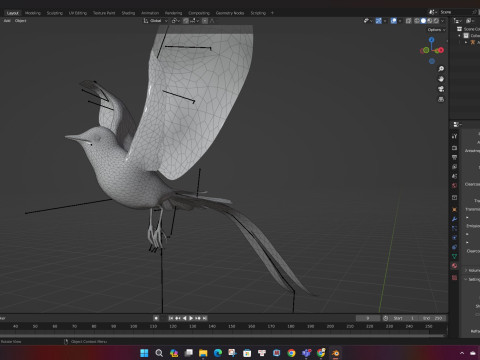This screenshot has width=480, height=360.
Task: Open the Geometry Nodes workspace
Action: coord(230,13)
